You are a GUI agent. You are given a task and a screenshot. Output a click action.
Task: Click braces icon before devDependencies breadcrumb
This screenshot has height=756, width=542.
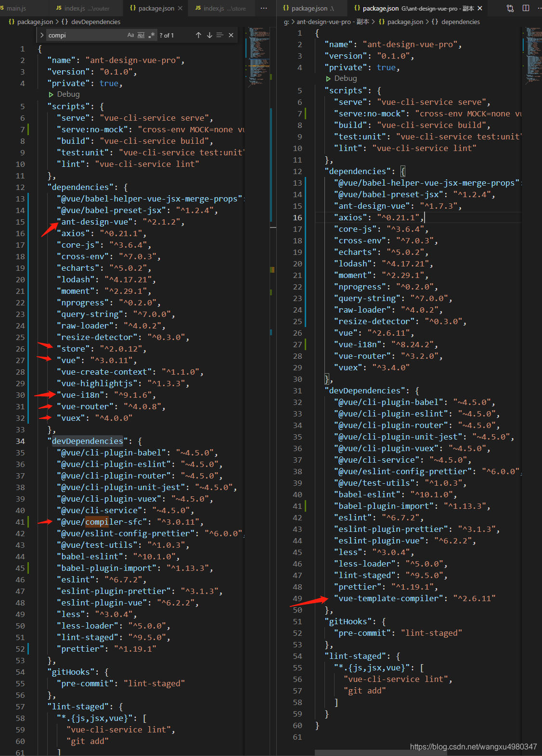pyautogui.click(x=65, y=22)
